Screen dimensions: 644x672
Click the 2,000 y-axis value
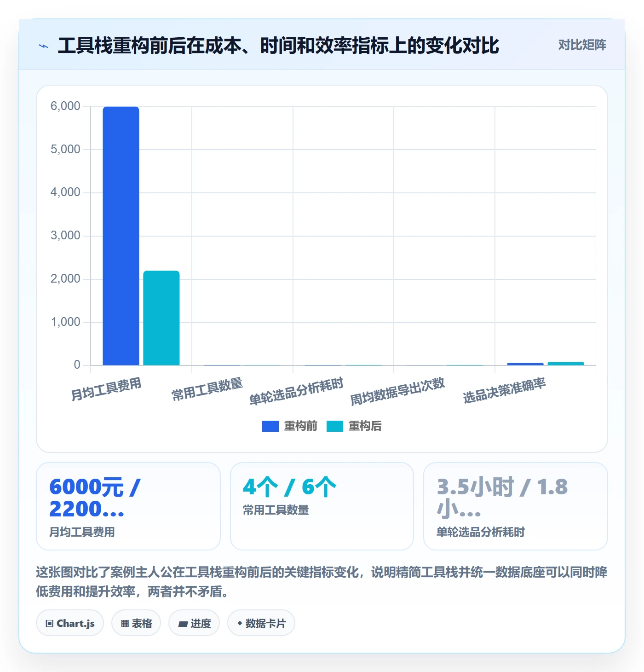tap(65, 279)
